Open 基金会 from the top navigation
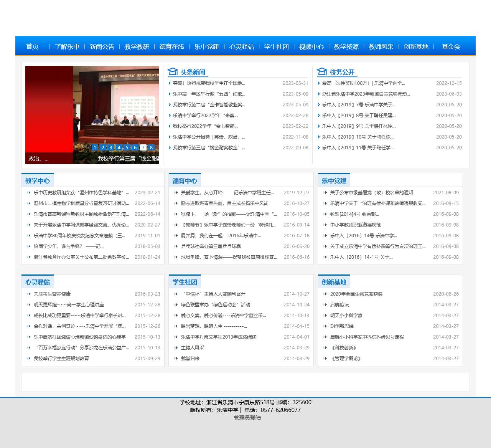This screenshot has width=491, height=448. point(451,47)
